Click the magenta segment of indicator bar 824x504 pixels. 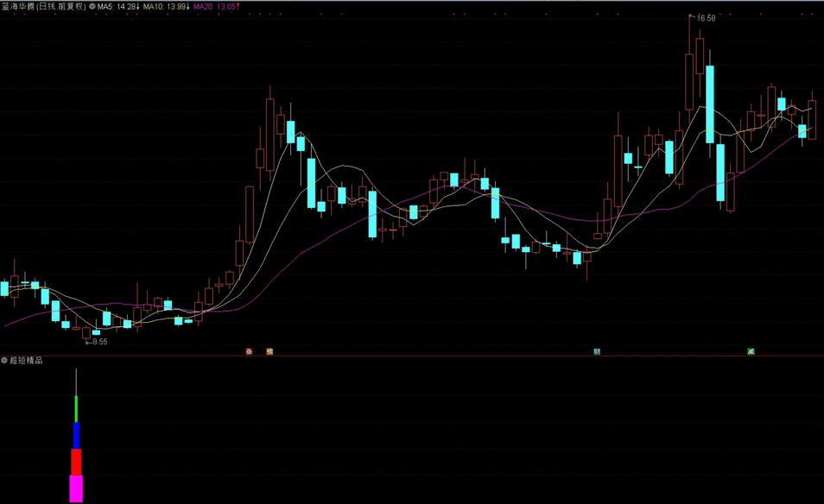click(76, 488)
